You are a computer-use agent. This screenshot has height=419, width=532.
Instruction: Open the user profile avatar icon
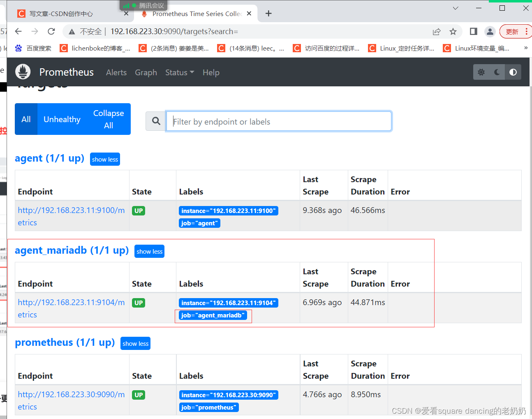pos(490,32)
